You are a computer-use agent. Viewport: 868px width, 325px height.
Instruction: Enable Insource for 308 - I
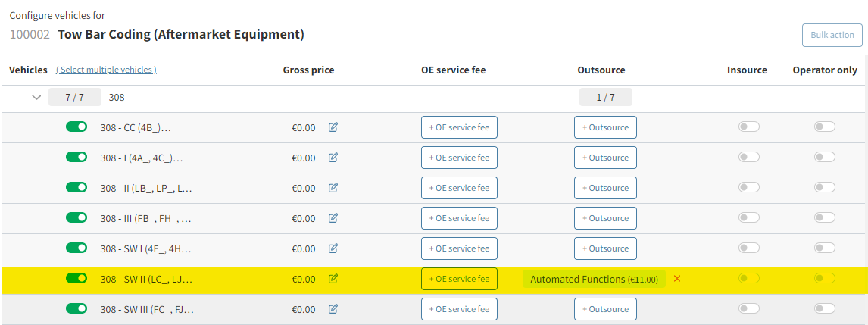(748, 157)
